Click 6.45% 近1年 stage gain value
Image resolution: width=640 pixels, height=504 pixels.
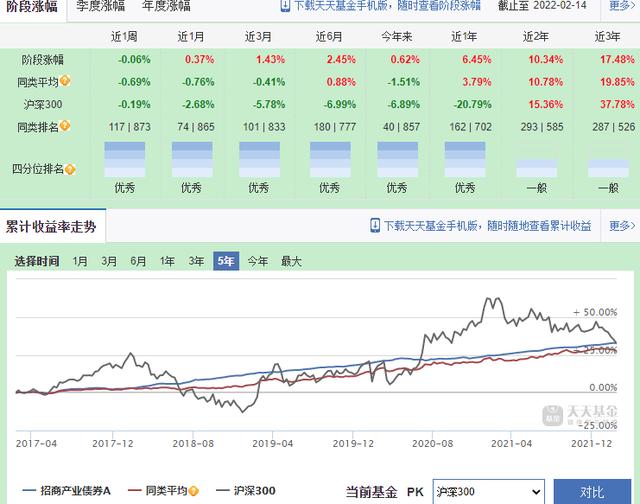click(x=477, y=60)
